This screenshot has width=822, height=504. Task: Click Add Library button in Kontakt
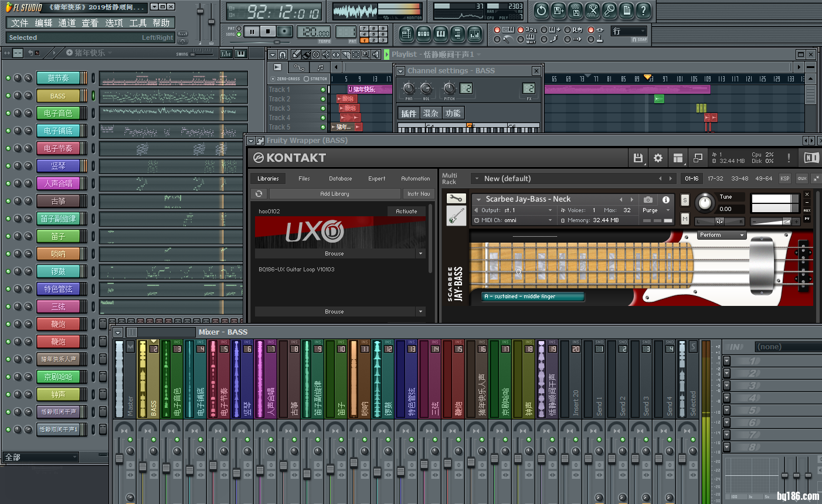[335, 193]
